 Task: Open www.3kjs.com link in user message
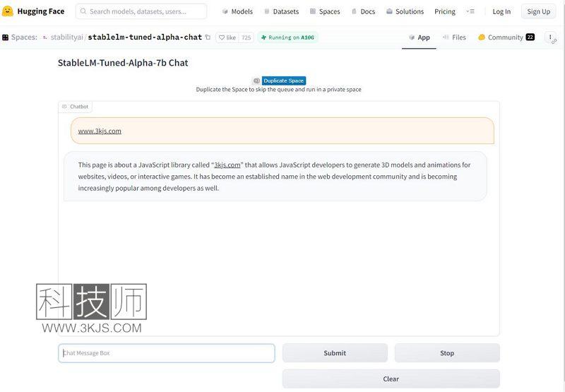coord(100,131)
